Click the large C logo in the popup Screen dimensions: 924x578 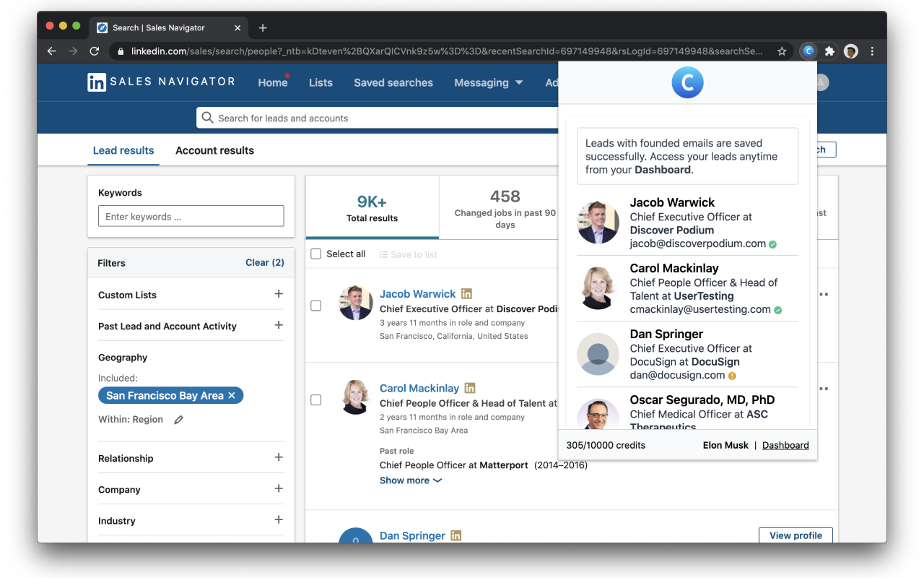[x=687, y=83]
